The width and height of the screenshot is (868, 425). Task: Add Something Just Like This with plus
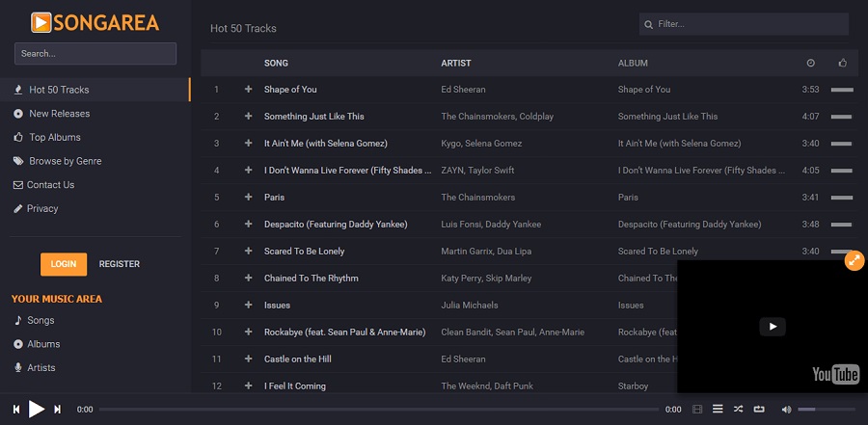(248, 117)
